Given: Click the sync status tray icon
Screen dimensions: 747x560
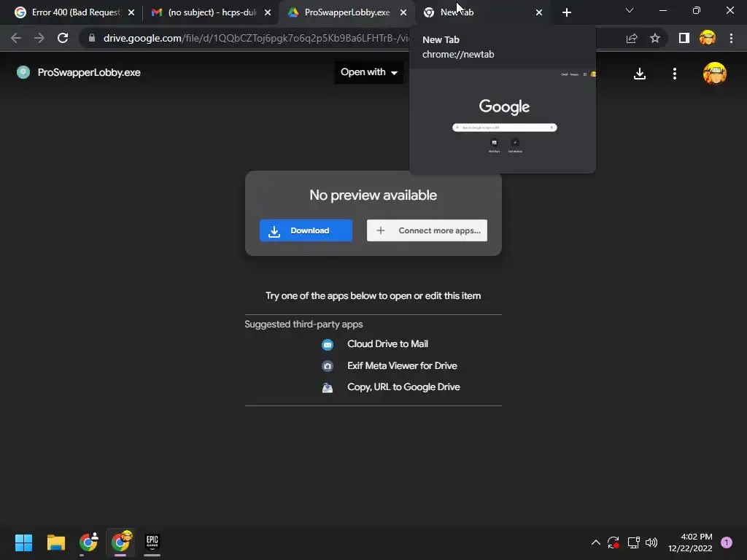Looking at the screenshot, I should (613, 542).
